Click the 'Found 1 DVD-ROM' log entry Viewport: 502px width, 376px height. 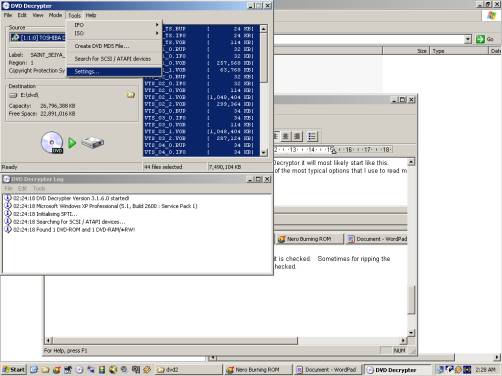click(x=74, y=230)
